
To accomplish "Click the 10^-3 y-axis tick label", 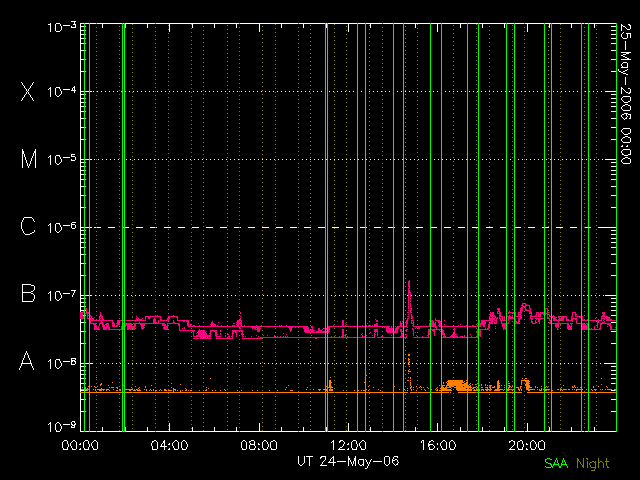I will [x=62, y=27].
